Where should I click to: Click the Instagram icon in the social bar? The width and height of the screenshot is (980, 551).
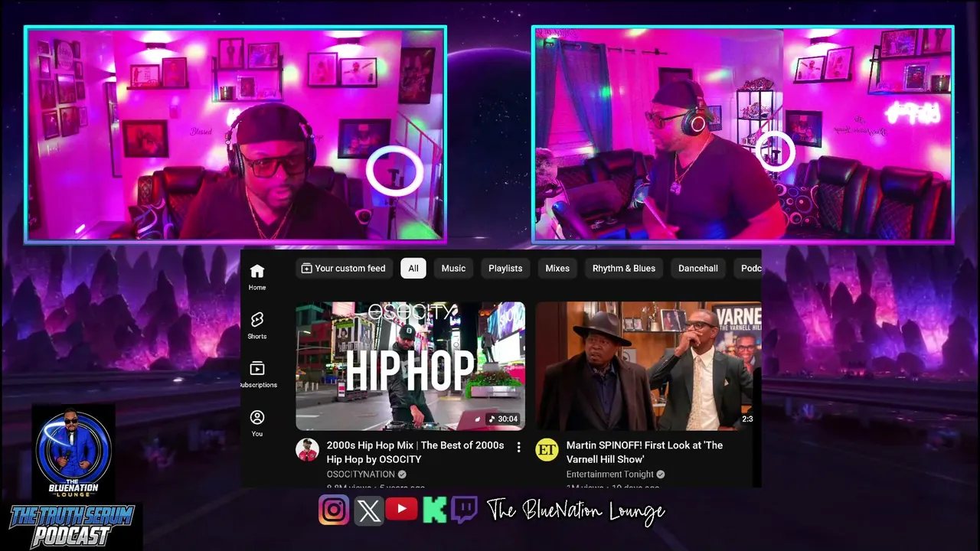coord(334,510)
